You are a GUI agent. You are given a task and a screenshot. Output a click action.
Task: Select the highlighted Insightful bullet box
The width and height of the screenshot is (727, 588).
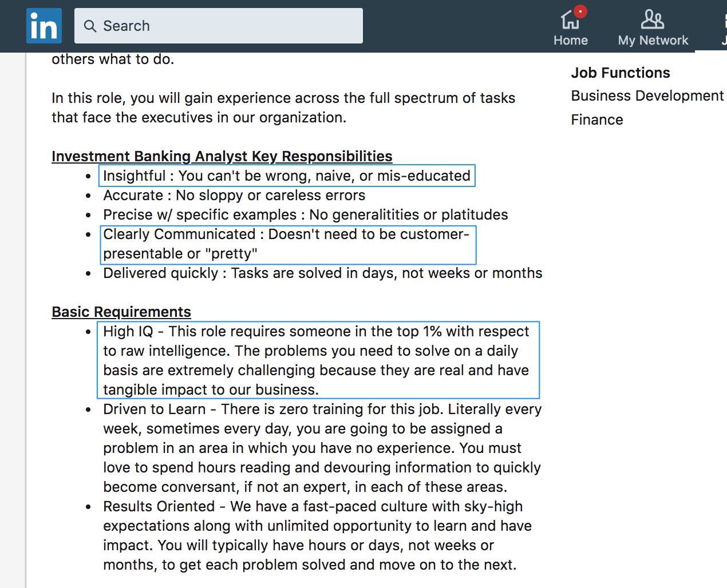coord(286,176)
